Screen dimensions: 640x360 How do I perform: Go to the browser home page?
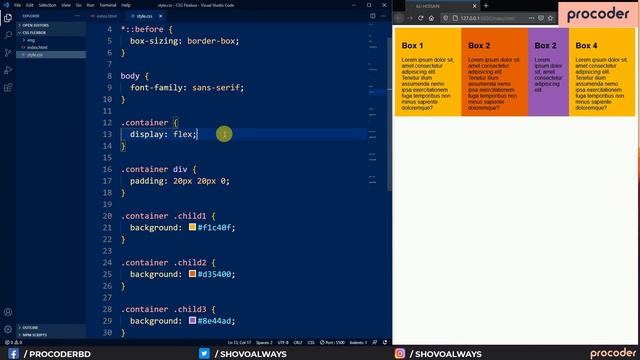431,18
